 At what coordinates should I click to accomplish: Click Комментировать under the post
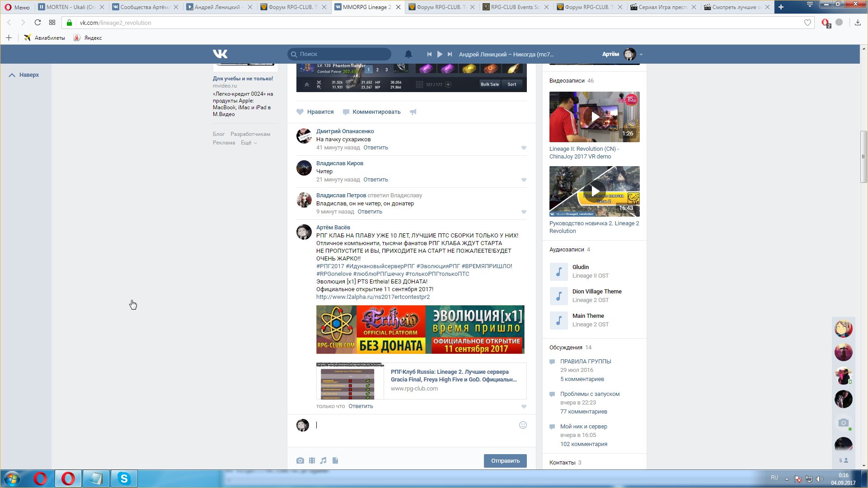coord(371,112)
